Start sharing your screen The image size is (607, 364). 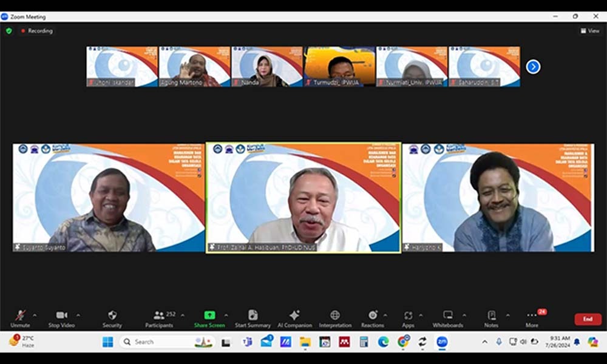pos(209,318)
